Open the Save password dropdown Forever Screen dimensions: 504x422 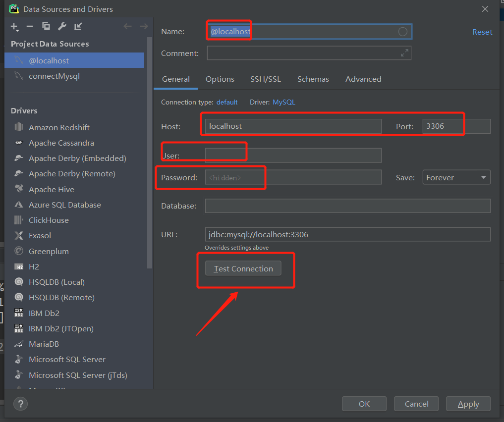[456, 177]
